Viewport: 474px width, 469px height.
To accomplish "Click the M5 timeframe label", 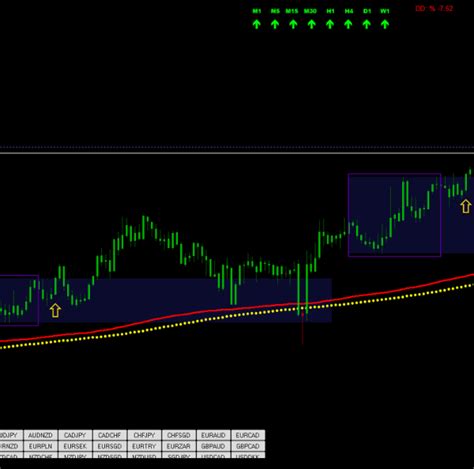I will 275,11.
